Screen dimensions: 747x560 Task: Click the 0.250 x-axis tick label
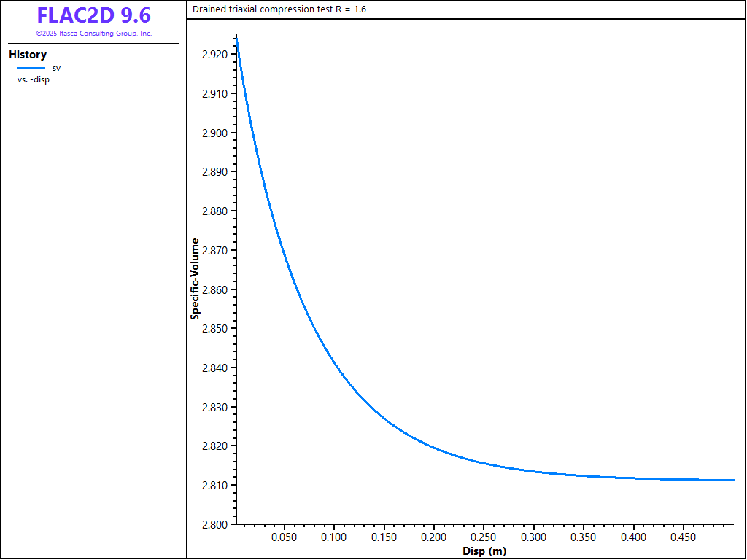click(484, 538)
